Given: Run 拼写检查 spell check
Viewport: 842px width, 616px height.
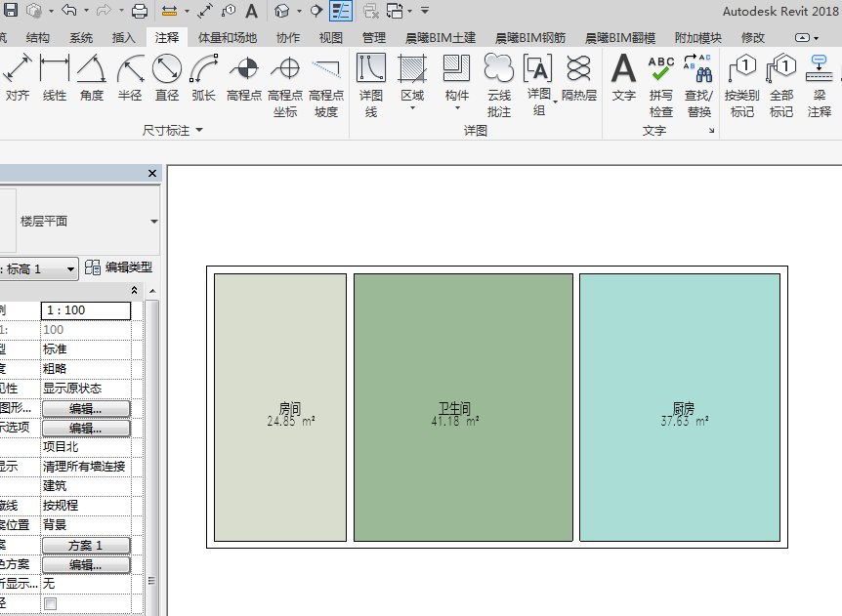Looking at the screenshot, I should click(661, 86).
